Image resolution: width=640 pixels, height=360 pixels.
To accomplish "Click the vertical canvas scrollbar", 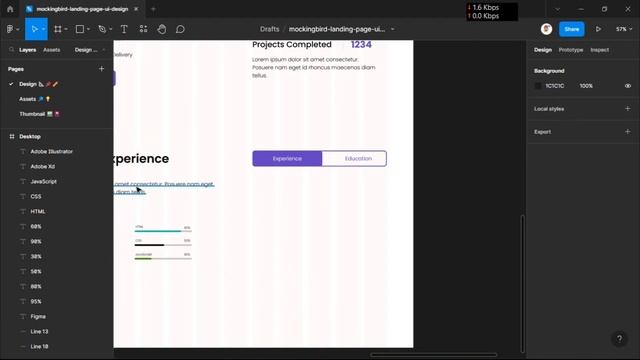I will (x=522, y=284).
